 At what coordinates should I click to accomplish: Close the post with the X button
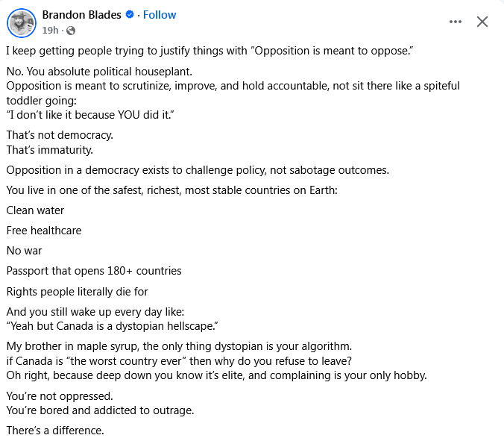click(x=482, y=22)
